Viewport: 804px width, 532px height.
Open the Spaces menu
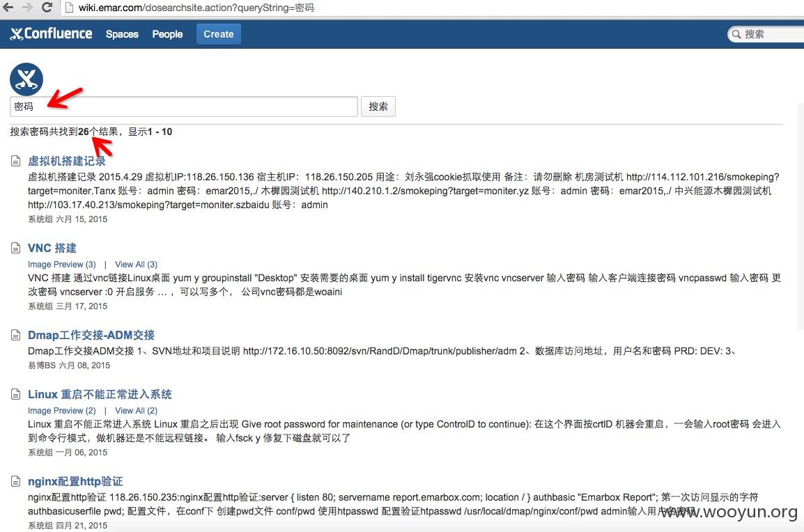pyautogui.click(x=122, y=34)
